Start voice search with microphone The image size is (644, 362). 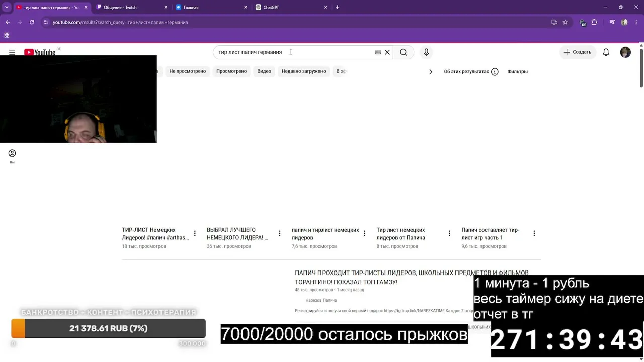click(x=426, y=52)
